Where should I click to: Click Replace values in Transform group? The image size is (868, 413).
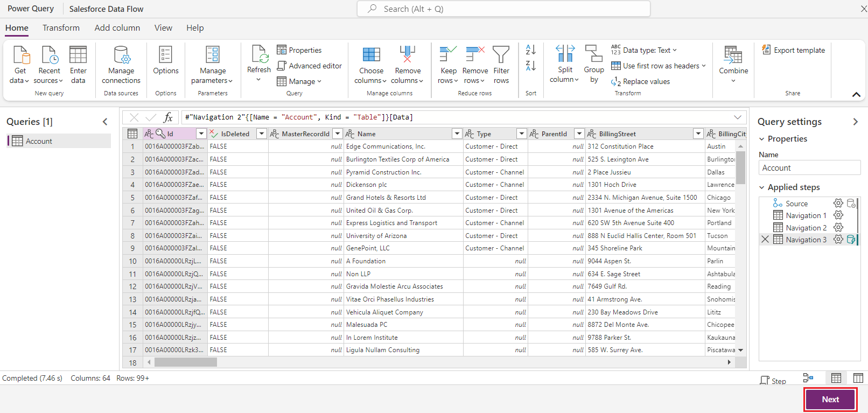click(641, 81)
